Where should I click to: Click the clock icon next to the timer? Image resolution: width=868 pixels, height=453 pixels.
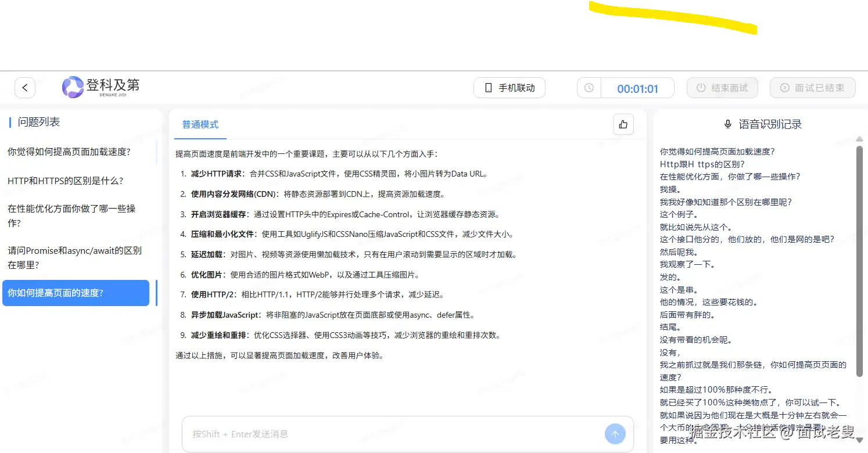[x=589, y=87]
